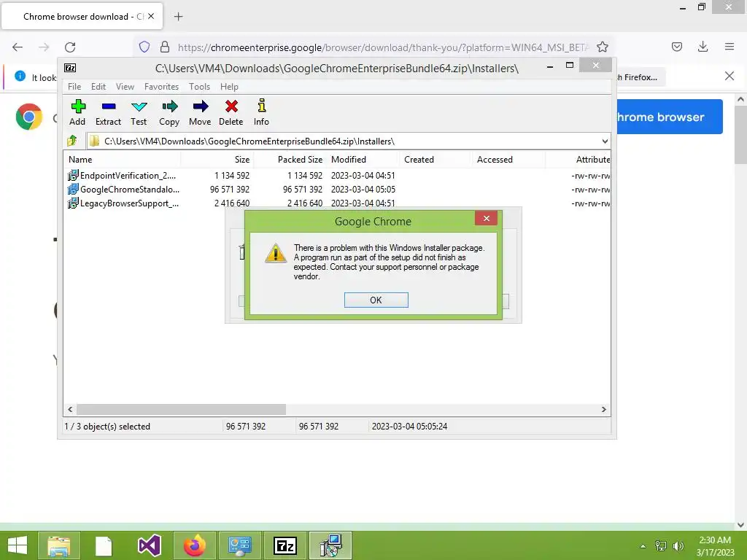Select the GoogleChromeStandalo file name
Image resolution: width=747 pixels, height=560 pixels.
130,189
